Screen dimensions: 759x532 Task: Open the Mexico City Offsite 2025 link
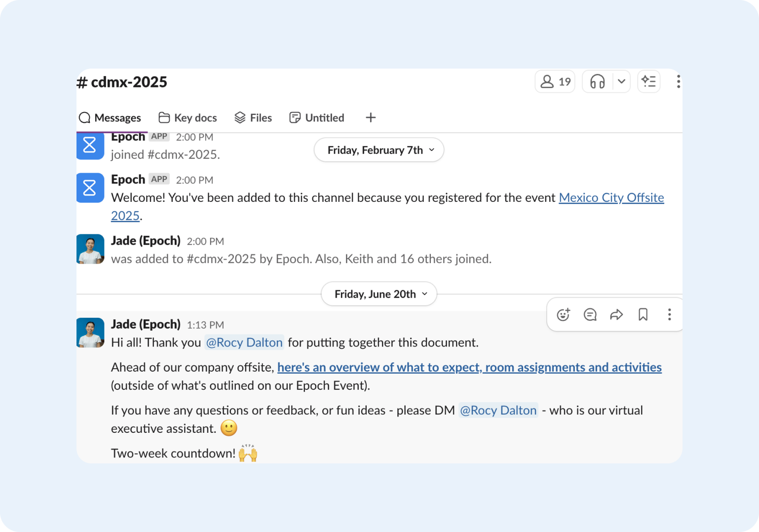point(611,198)
